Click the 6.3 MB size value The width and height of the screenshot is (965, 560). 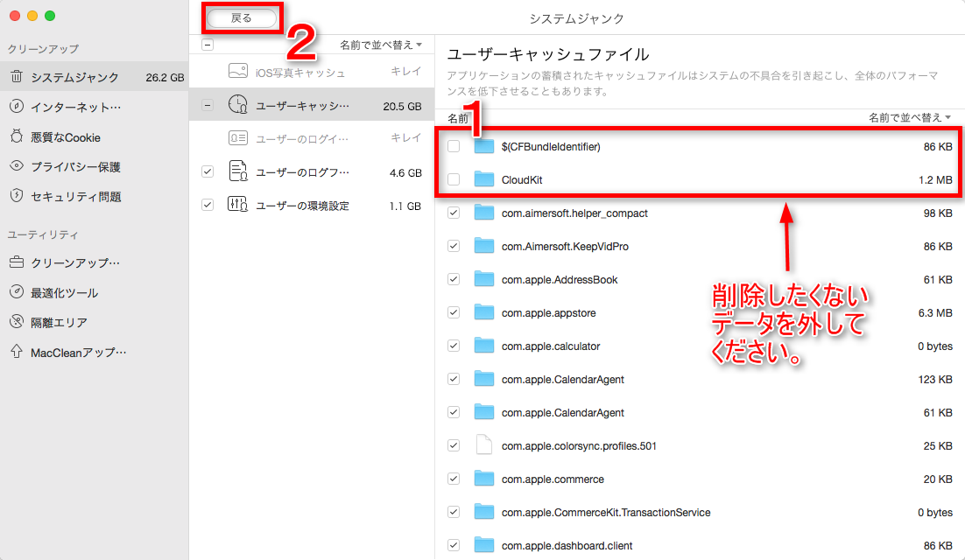pyautogui.click(x=935, y=313)
